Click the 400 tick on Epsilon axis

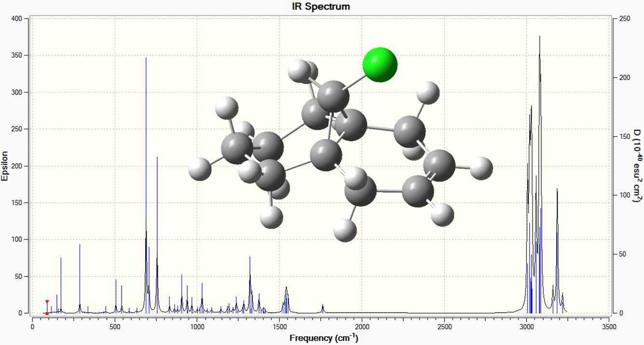(x=17, y=18)
